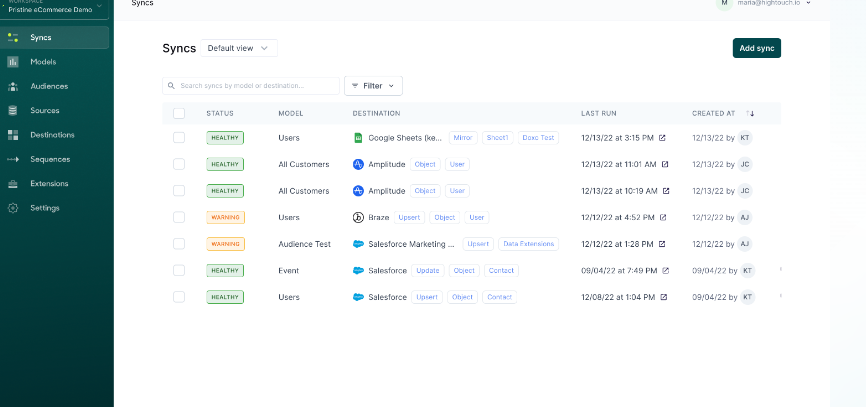Screen dimensions: 866x407
Task: Open the Default view dropdown
Action: pos(239,48)
